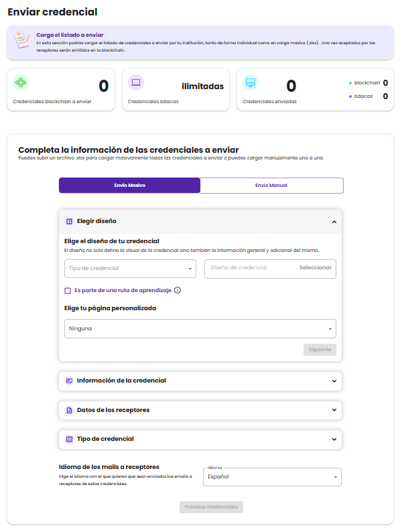Switch to the Envío Manual tab

271,186
